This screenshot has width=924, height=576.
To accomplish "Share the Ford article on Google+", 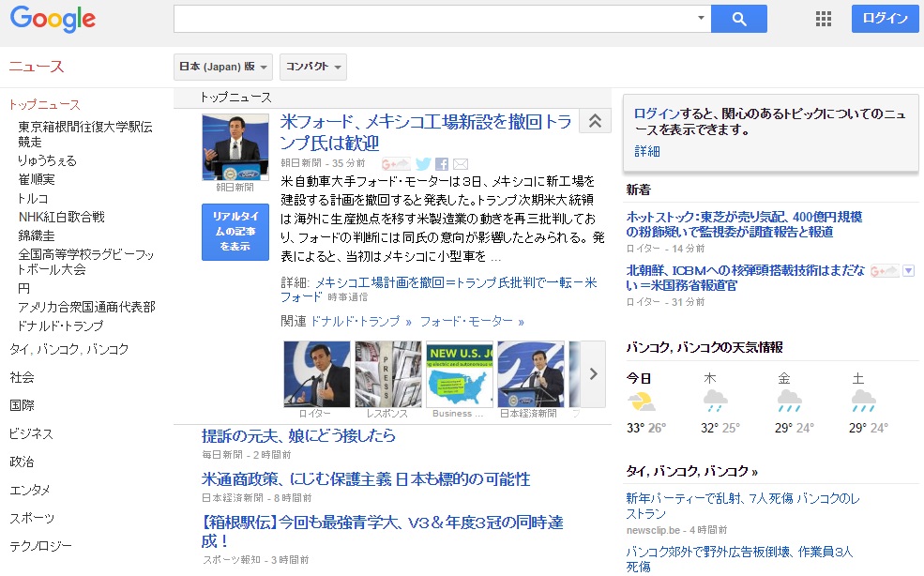I will click(396, 164).
